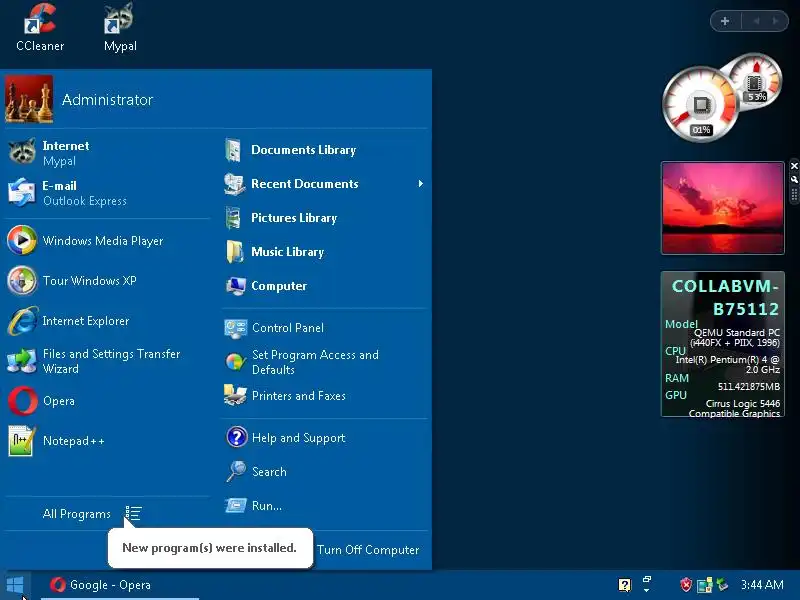Click the Mypal raccoon desktop shortcut
This screenshot has width=800, height=600.
pyautogui.click(x=120, y=28)
